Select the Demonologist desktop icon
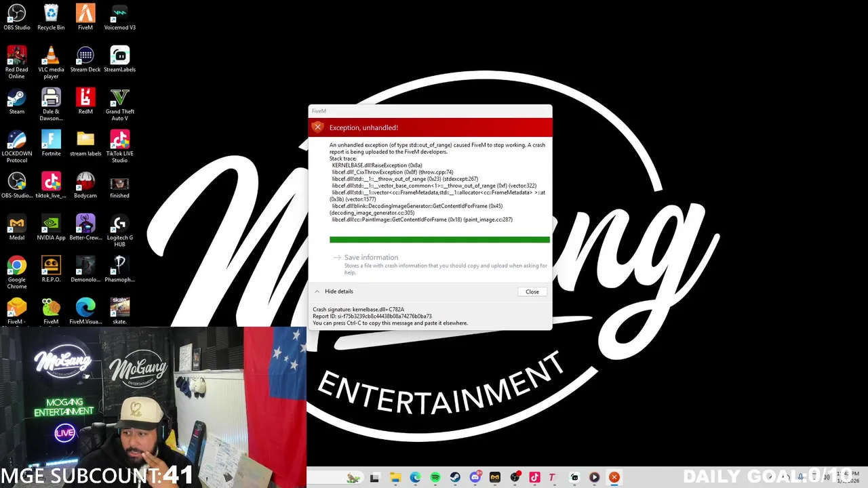Screen dimensions: 868x488 coord(85,270)
